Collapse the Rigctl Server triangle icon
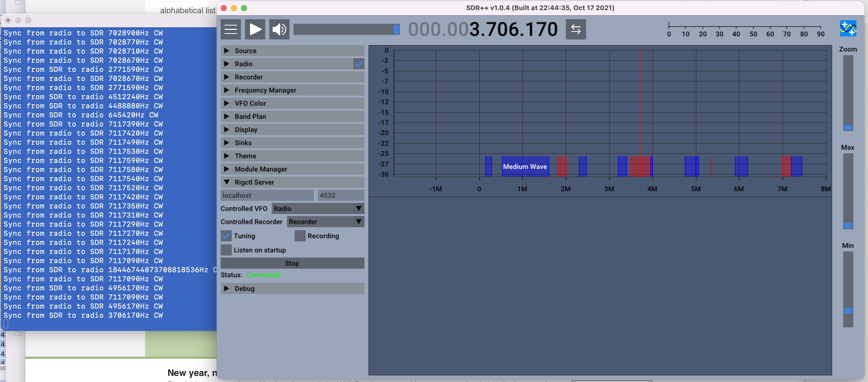This screenshot has height=382, width=868. 227,182
